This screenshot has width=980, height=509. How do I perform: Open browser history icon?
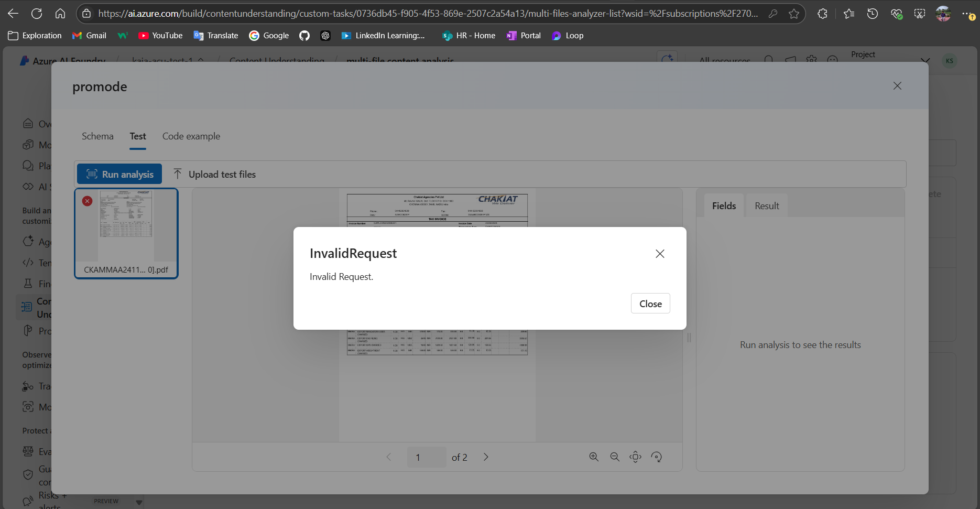[x=873, y=14]
